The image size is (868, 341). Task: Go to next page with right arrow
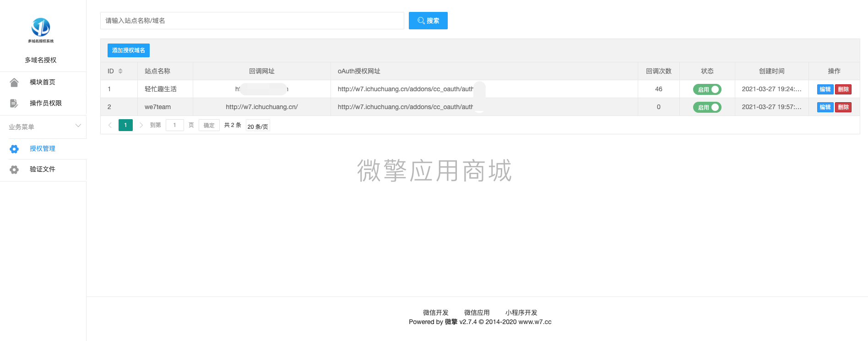141,125
